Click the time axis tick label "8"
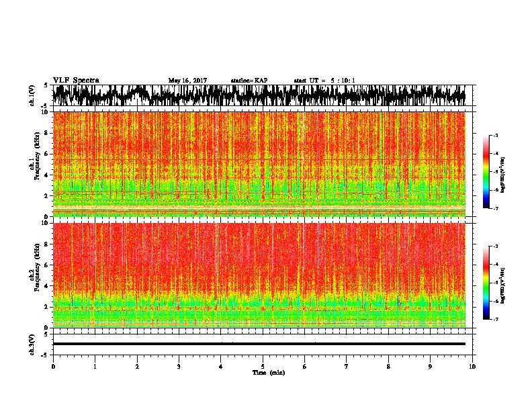The height and width of the screenshot is (411, 532). tap(388, 366)
